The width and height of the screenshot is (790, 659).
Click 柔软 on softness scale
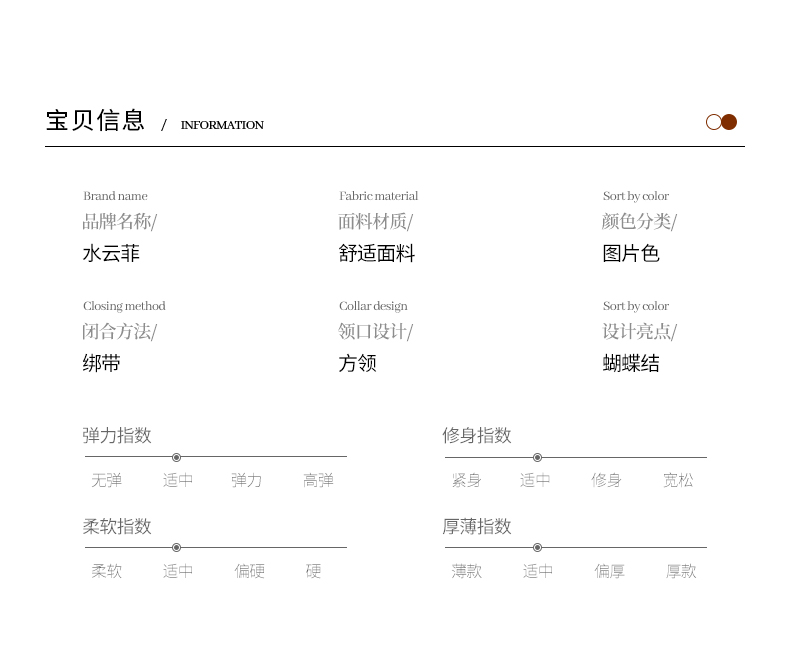pos(106,571)
